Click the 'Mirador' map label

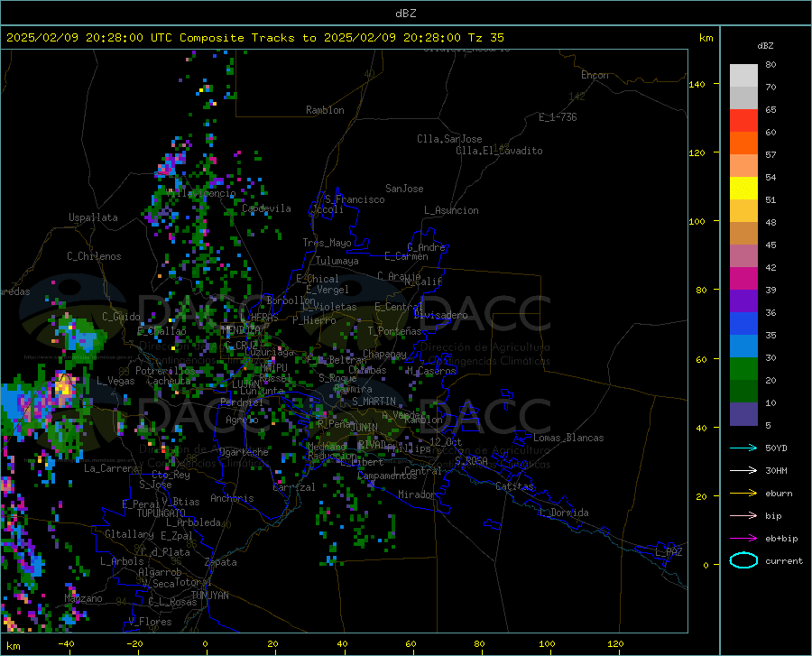(416, 494)
